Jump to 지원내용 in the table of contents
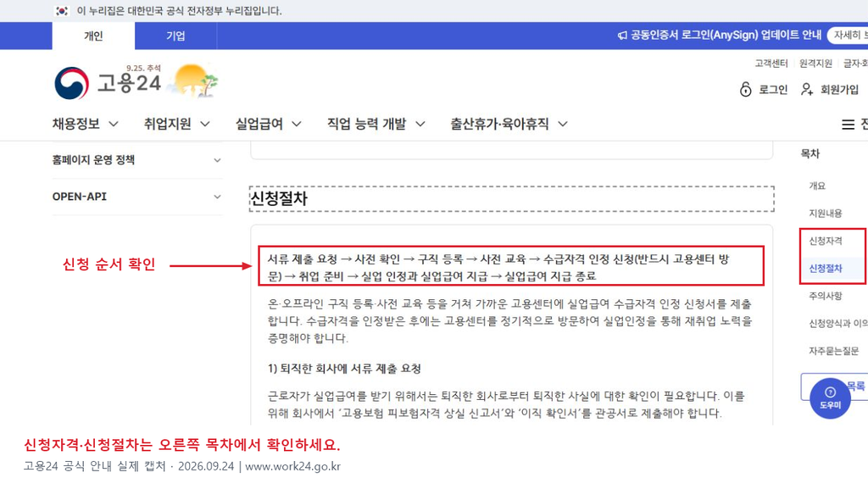The width and height of the screenshot is (868, 478). [x=826, y=213]
